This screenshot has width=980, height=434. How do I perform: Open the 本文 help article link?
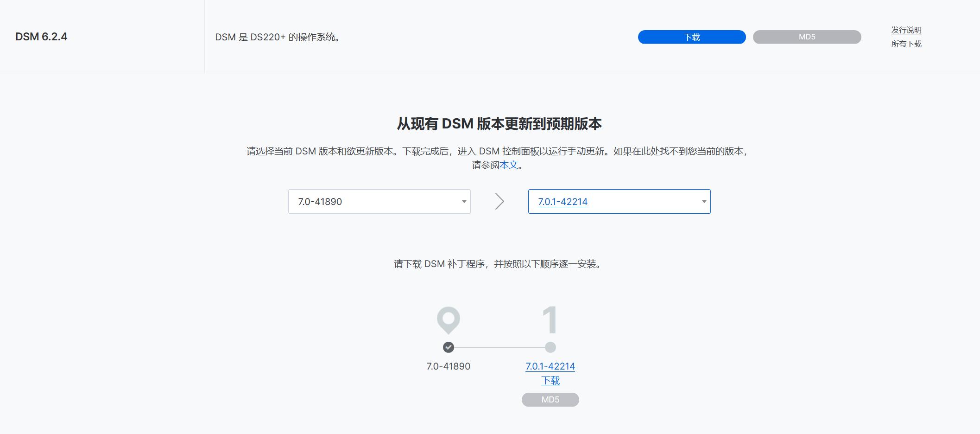point(509,164)
